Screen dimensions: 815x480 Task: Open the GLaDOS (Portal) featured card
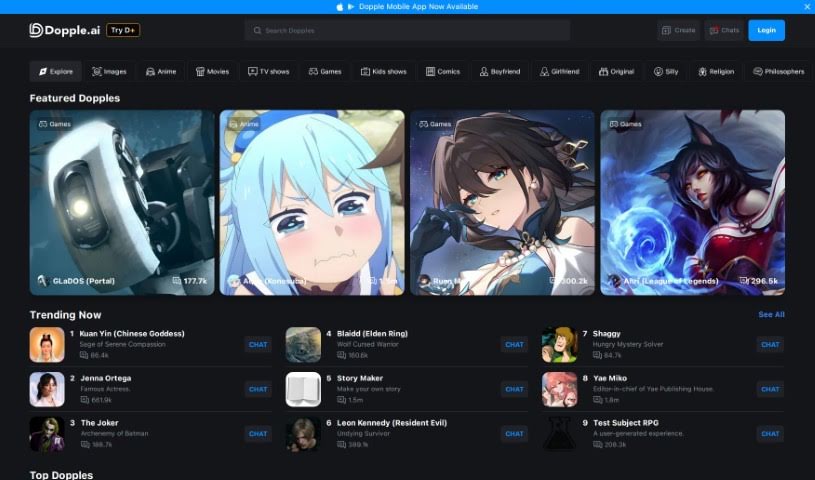point(122,202)
